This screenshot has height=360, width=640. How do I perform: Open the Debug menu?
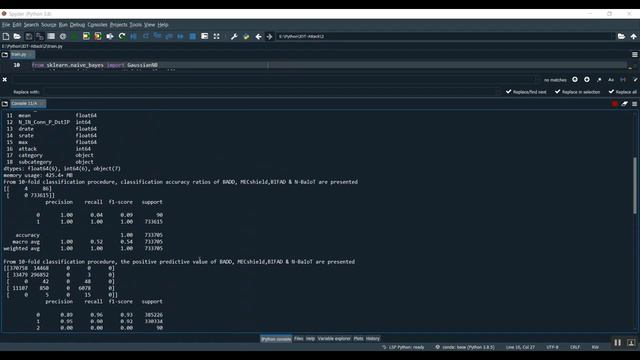coord(77,25)
